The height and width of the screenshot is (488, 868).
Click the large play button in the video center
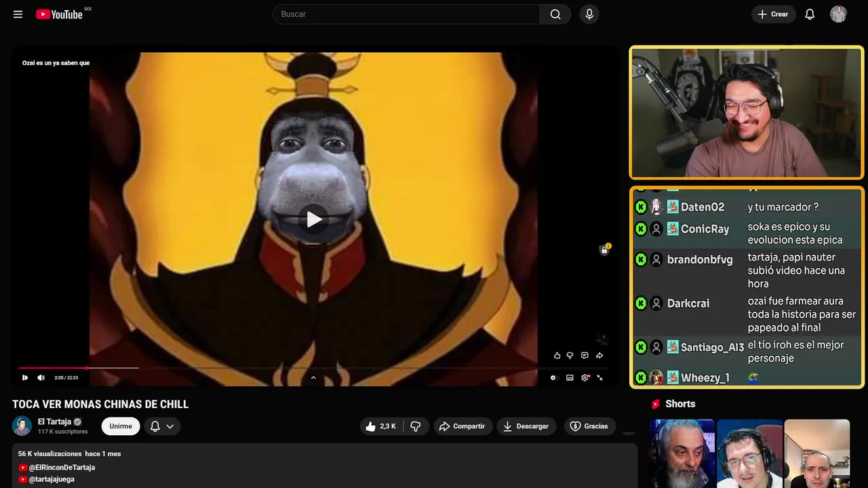(x=313, y=219)
